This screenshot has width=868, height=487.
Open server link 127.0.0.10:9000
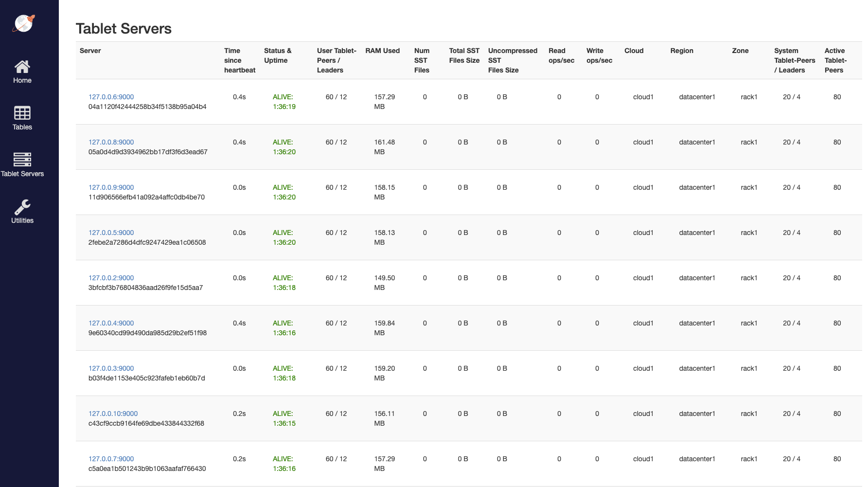click(113, 414)
